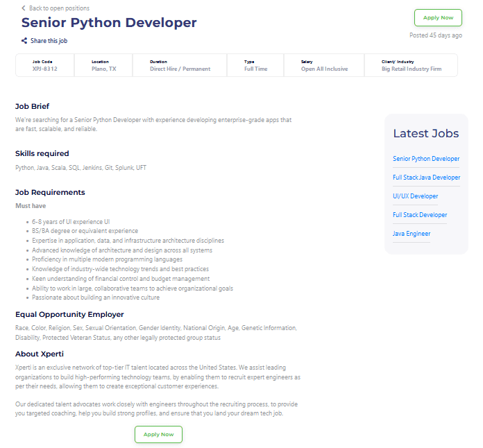This screenshot has width=483, height=448.
Task: Open the UI/UX Developer job link
Action: [415, 196]
